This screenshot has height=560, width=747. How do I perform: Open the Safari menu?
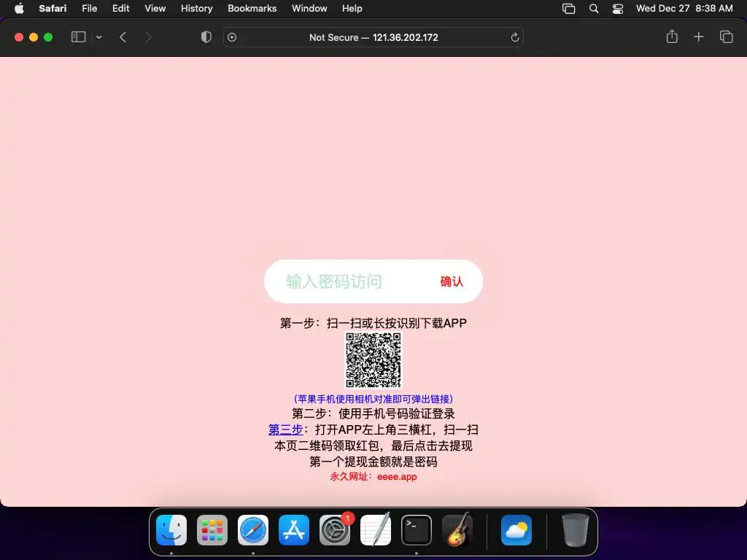53,8
